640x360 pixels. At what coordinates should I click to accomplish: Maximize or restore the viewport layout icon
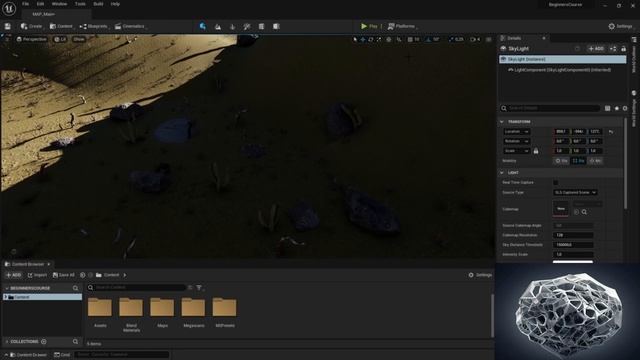click(489, 40)
